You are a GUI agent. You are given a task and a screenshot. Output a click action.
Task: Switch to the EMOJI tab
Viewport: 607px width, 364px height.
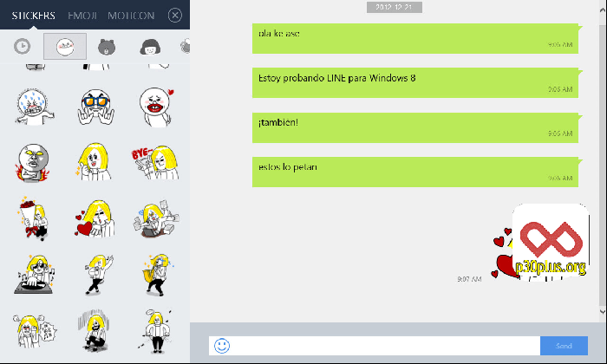82,16
